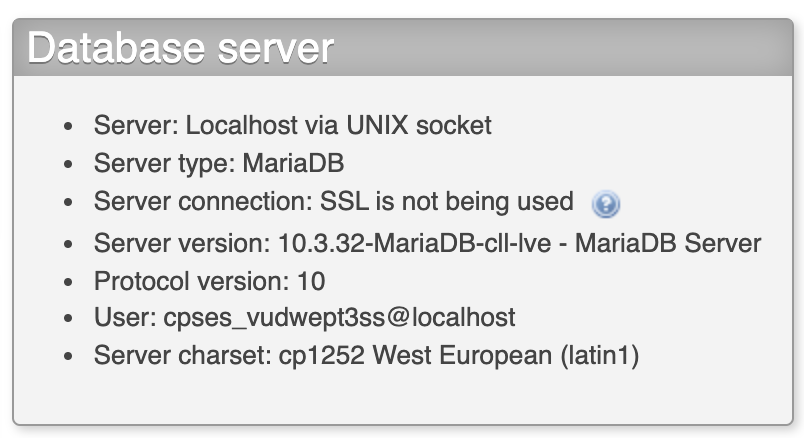804x438 pixels.
Task: Select the Server charset cp1252 line
Action: (x=366, y=355)
